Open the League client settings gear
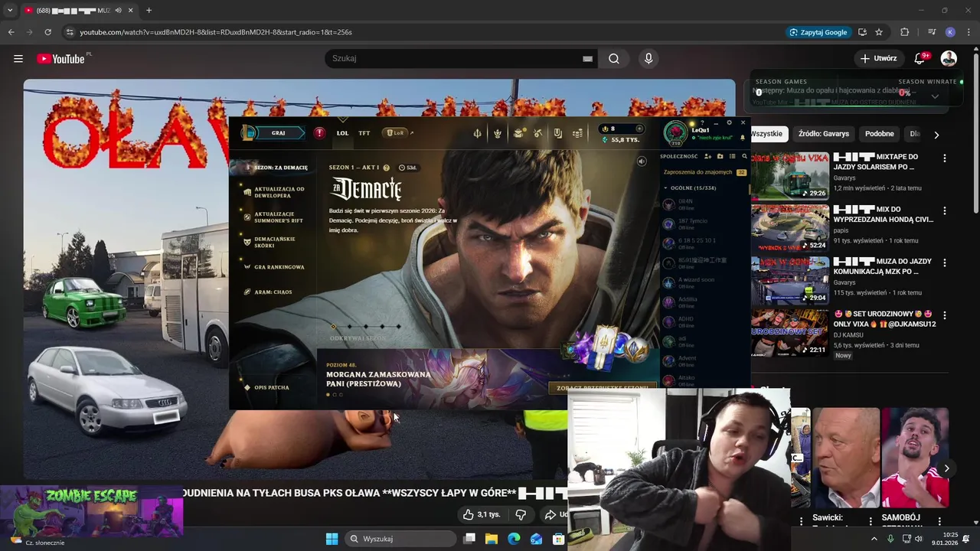The height and width of the screenshot is (551, 980). pos(729,122)
